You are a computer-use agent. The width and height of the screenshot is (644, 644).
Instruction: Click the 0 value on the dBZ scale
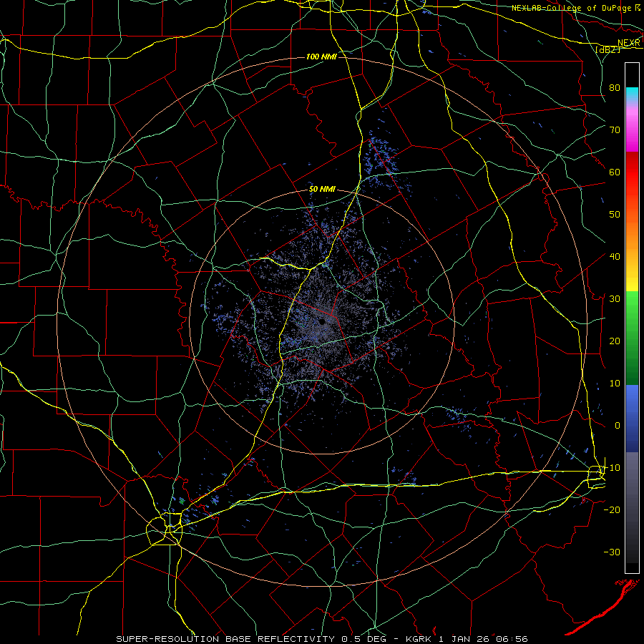[x=618, y=426]
